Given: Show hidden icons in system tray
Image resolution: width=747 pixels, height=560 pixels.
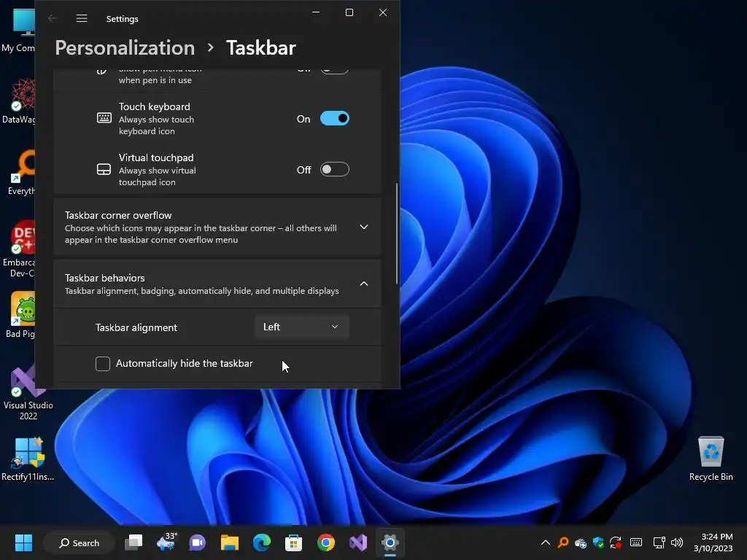Looking at the screenshot, I should (546, 542).
